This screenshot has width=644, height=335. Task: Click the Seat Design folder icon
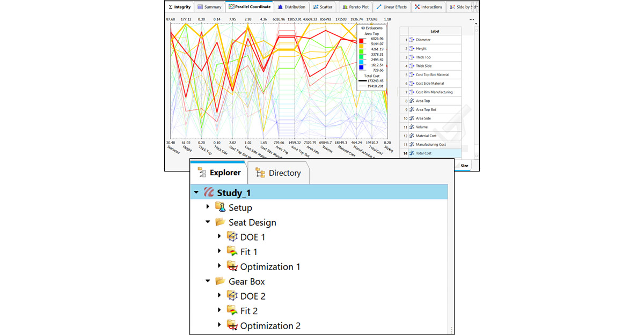pos(220,222)
